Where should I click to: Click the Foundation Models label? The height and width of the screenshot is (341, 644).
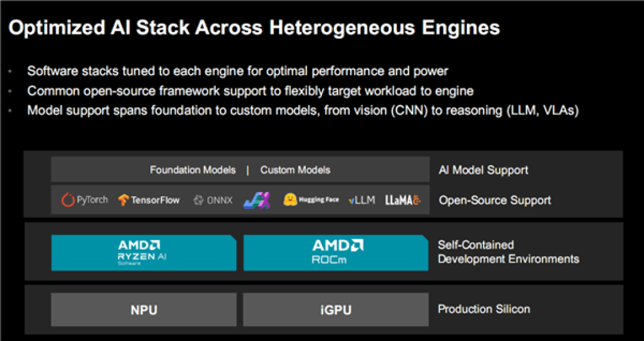click(x=193, y=170)
